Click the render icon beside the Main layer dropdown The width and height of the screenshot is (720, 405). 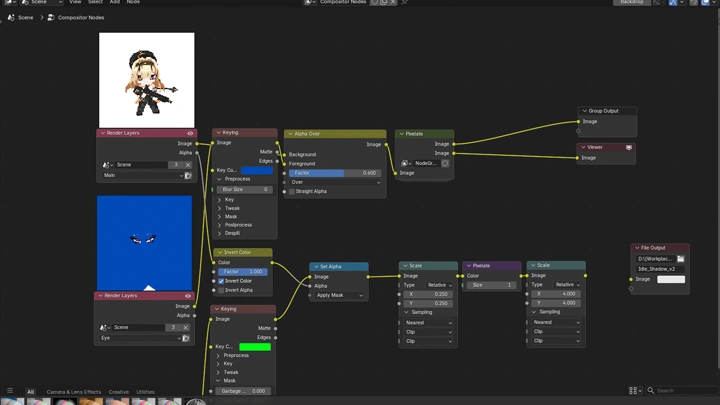(x=188, y=175)
